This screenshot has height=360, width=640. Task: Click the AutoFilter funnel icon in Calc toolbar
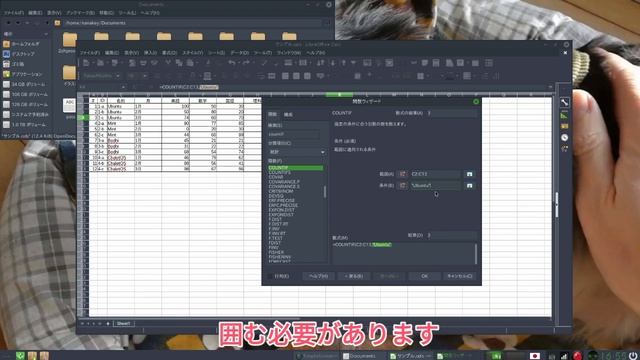354,63
